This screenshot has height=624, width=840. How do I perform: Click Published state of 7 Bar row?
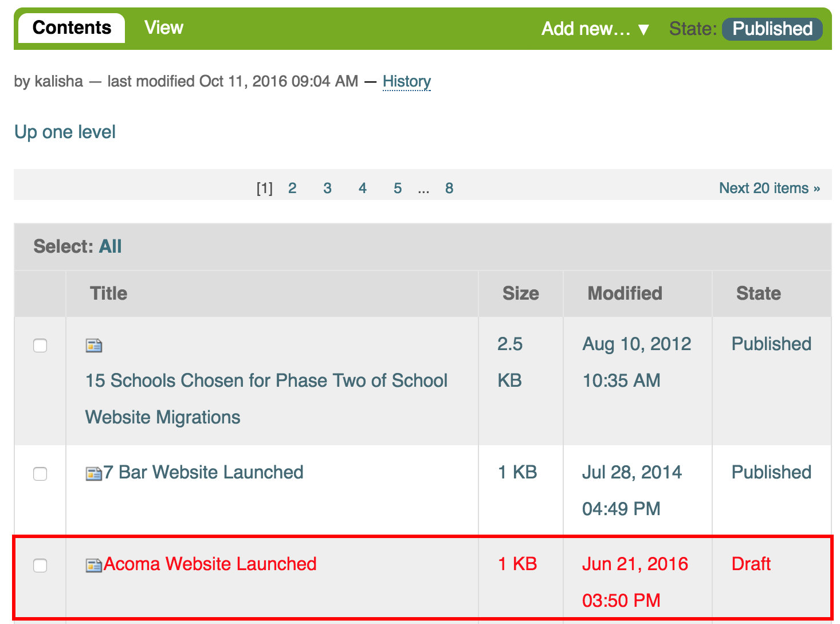[x=771, y=472]
